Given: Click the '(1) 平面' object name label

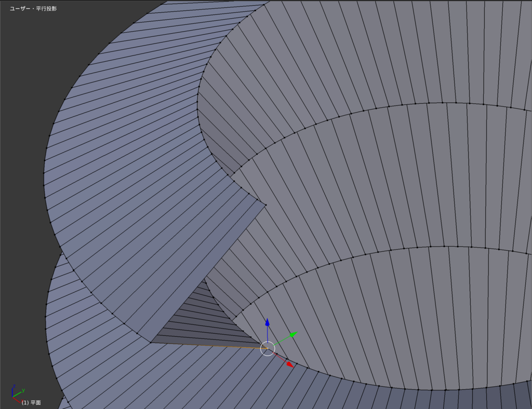Looking at the screenshot, I should pos(31,403).
